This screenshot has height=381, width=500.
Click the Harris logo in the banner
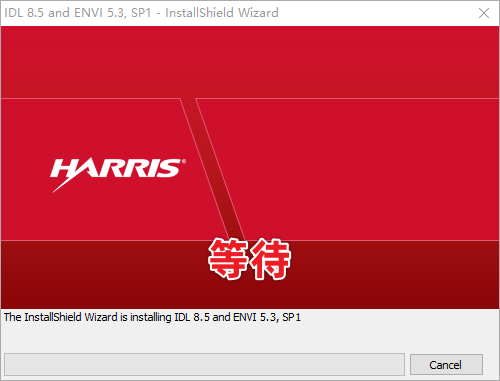click(x=118, y=175)
